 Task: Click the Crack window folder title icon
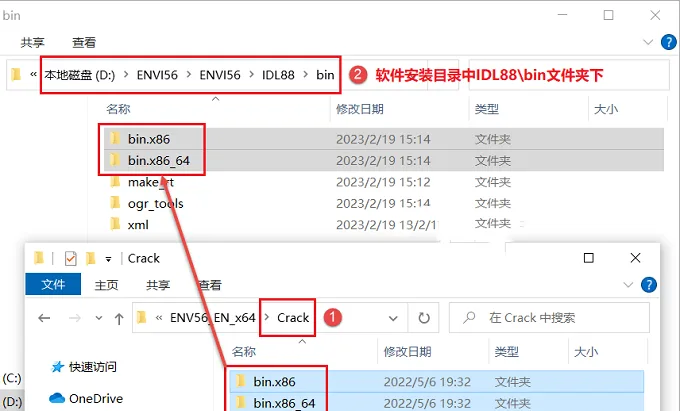(x=39, y=258)
